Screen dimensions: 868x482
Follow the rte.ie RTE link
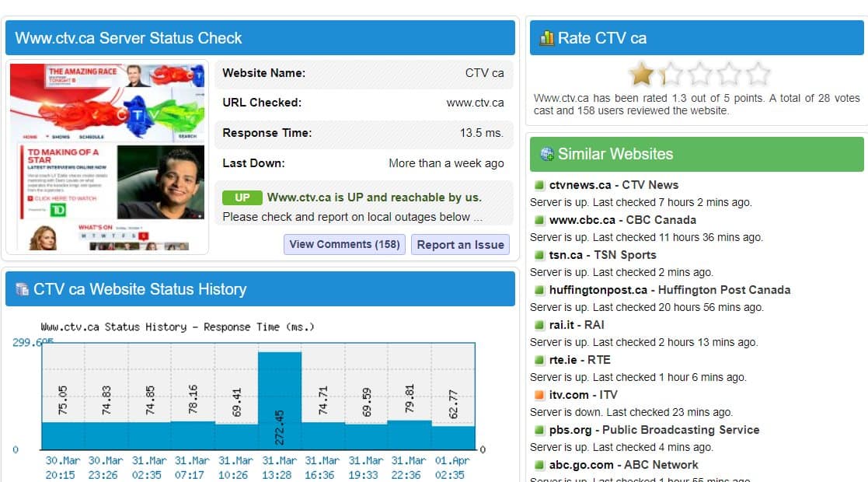click(579, 360)
